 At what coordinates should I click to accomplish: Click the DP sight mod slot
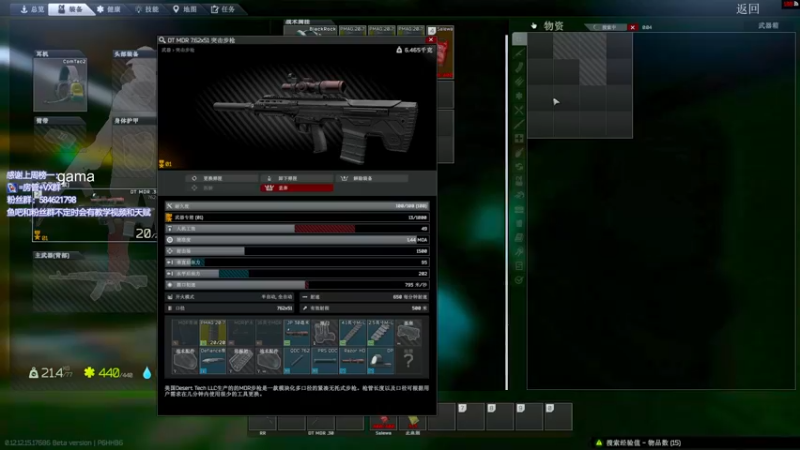coord(381,361)
